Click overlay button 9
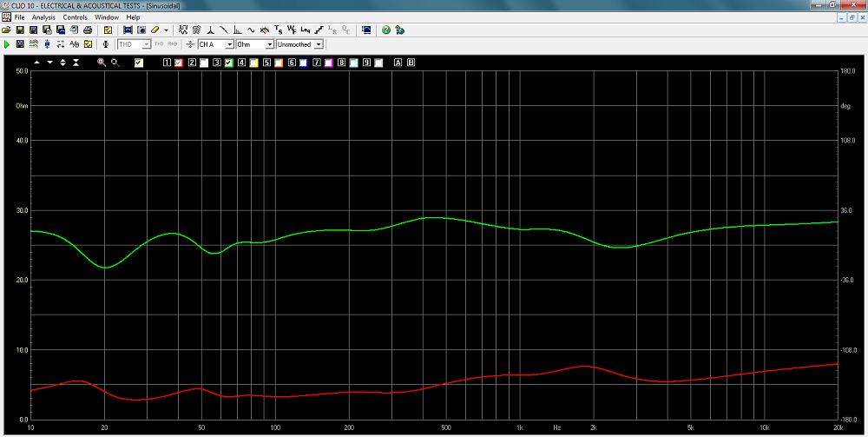The height and width of the screenshot is (437, 868). click(366, 63)
